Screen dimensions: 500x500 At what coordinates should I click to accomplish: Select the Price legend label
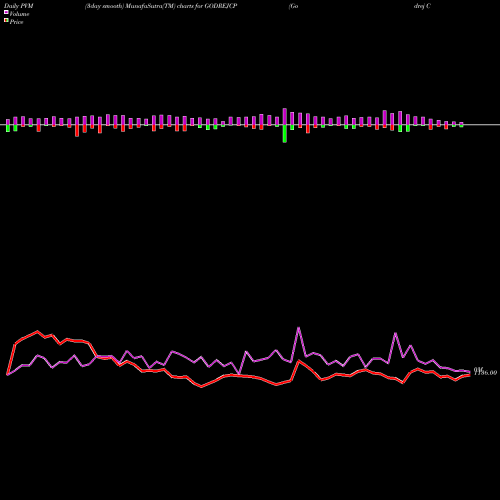coord(16,22)
